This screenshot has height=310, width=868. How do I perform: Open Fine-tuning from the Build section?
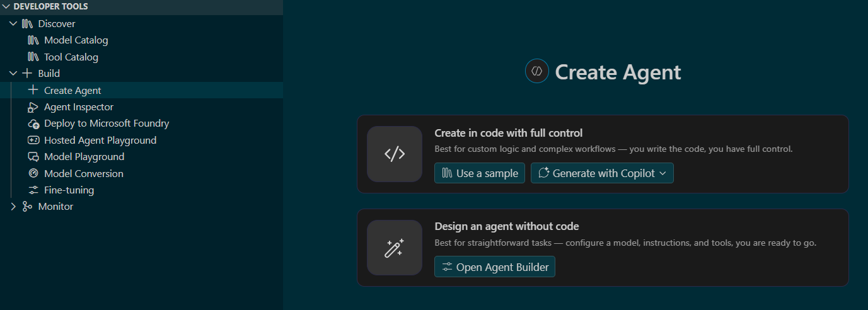[69, 190]
